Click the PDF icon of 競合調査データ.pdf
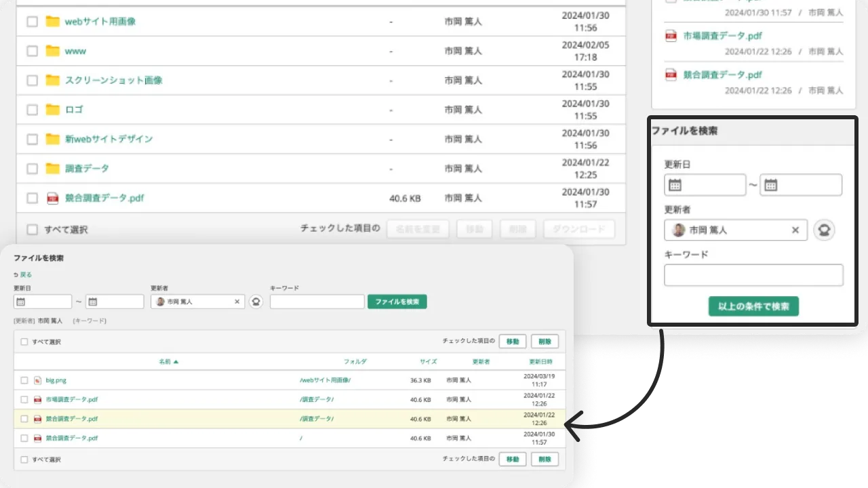 53,198
